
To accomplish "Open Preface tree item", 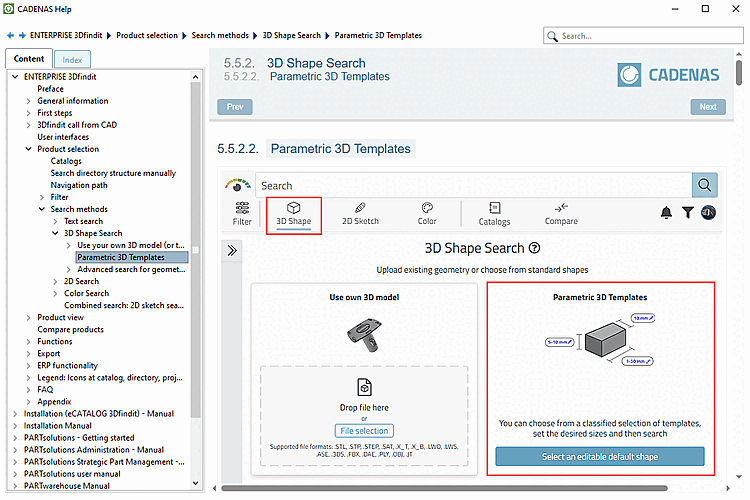I will (x=51, y=89).
